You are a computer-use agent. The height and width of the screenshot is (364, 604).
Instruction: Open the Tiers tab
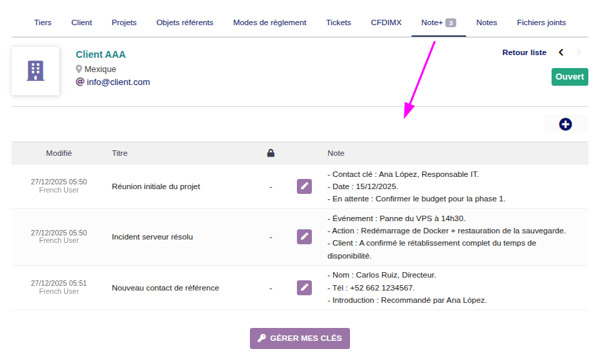43,22
